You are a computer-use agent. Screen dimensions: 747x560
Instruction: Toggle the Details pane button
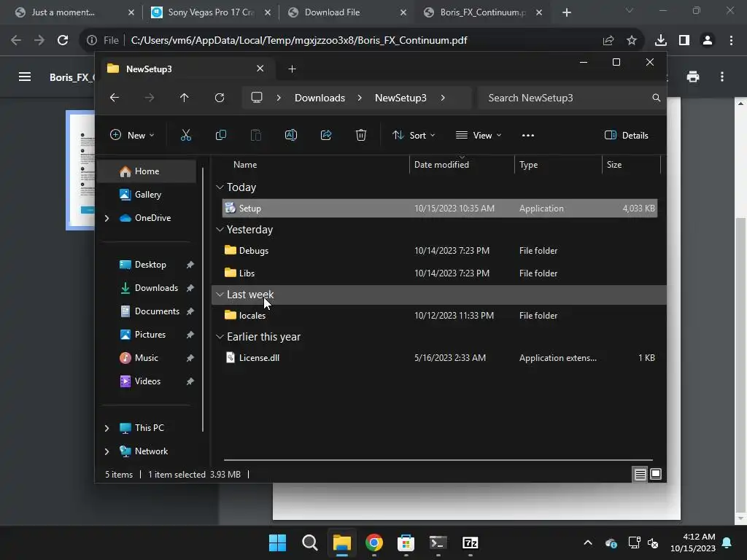coord(626,135)
